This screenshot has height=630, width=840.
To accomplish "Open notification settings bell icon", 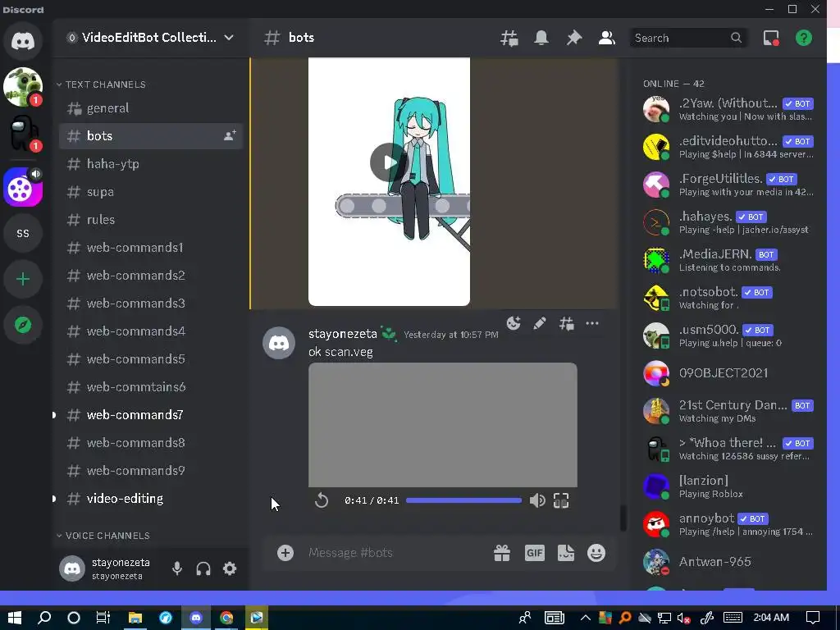I will pos(541,38).
